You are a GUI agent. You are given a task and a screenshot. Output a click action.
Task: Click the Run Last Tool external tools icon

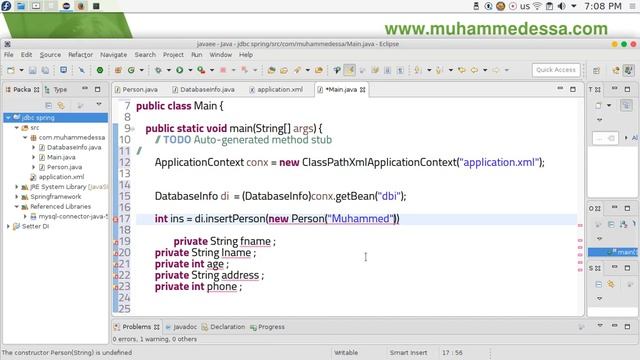click(201, 70)
